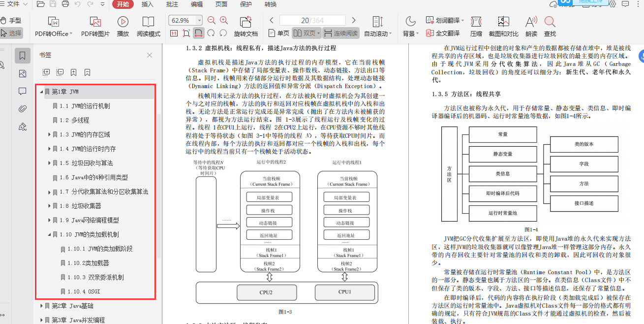Screen dimensions: 644x324
Task: Jump to bookmark 1.6 Java中的4种引用类型
Action: (93, 177)
